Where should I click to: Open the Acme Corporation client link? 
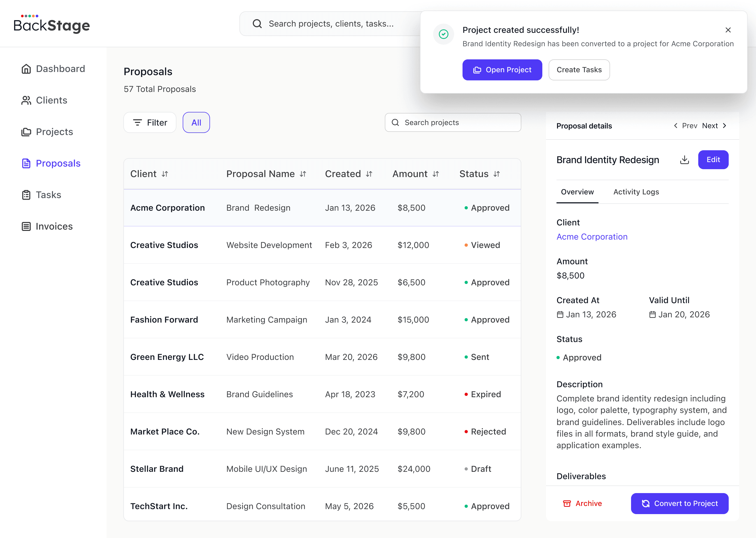[x=591, y=237]
